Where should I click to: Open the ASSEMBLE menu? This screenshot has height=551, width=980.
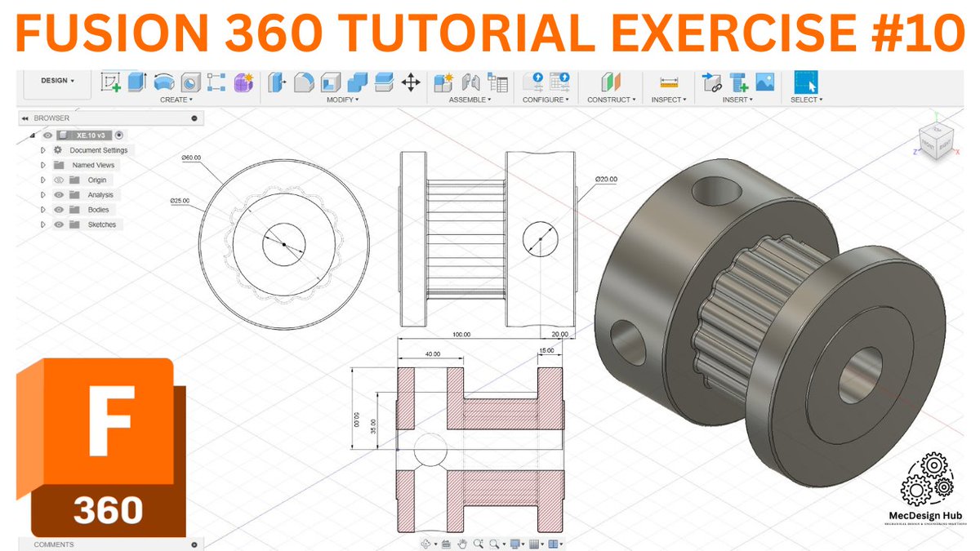point(470,100)
